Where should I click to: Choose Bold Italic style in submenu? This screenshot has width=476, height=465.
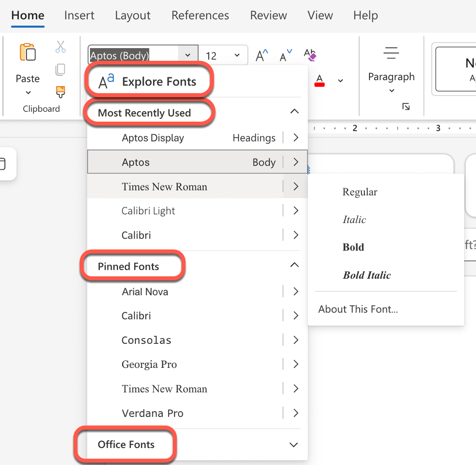coord(367,275)
